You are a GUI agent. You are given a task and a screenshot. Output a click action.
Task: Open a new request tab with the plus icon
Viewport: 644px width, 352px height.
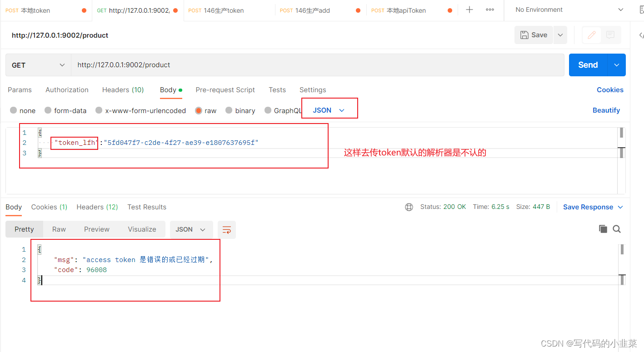click(469, 10)
